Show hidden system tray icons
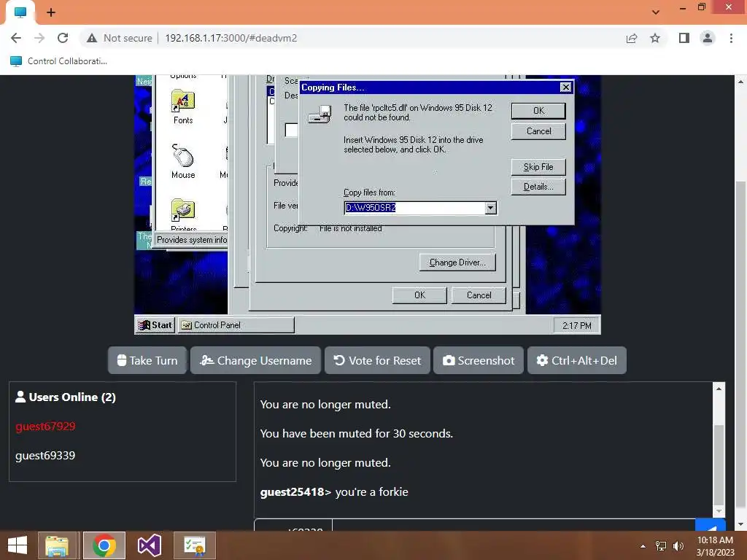This screenshot has width=747, height=560. [643, 546]
